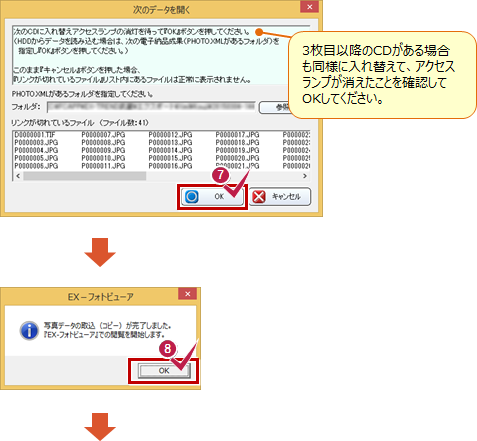Select file P0000016.JPG in the list
The image size is (477, 441).
click(170, 166)
